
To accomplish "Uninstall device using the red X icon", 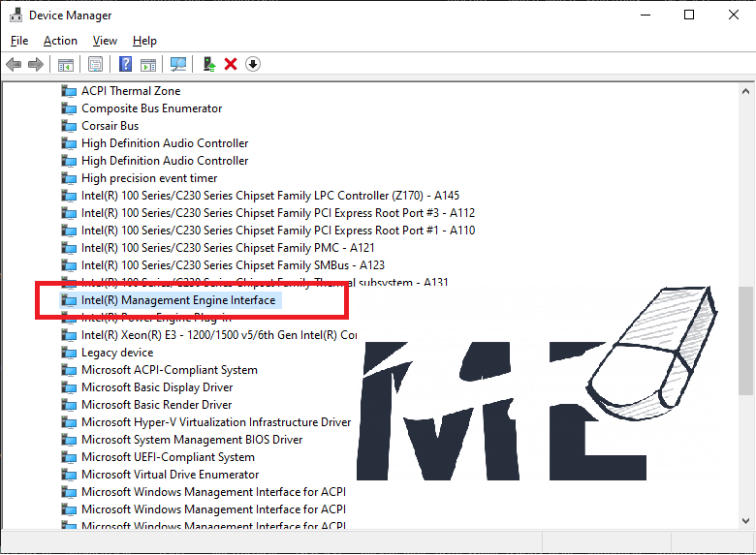I will tap(231, 64).
